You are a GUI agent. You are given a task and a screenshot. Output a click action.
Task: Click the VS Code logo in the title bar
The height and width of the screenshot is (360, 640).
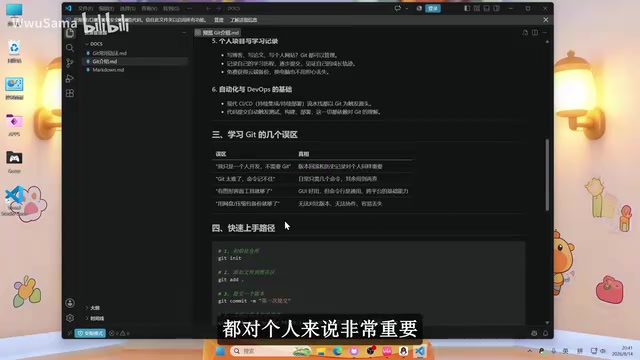click(x=68, y=8)
